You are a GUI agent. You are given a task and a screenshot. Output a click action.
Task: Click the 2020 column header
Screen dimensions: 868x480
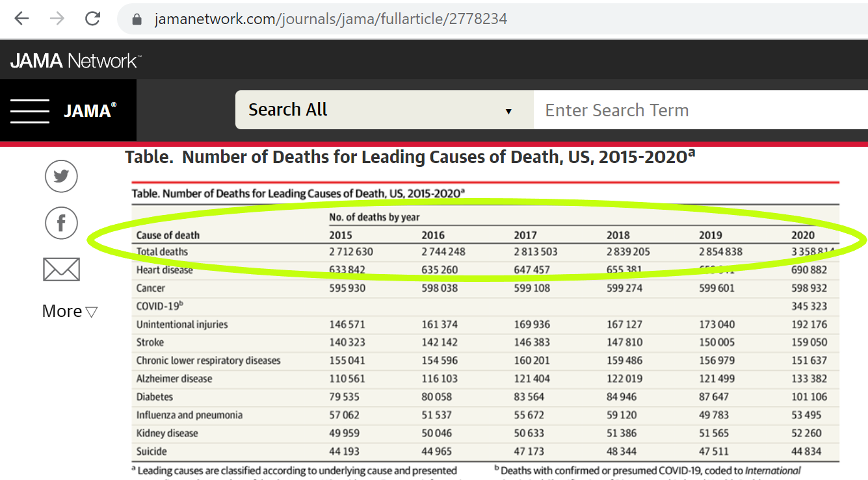tap(802, 235)
